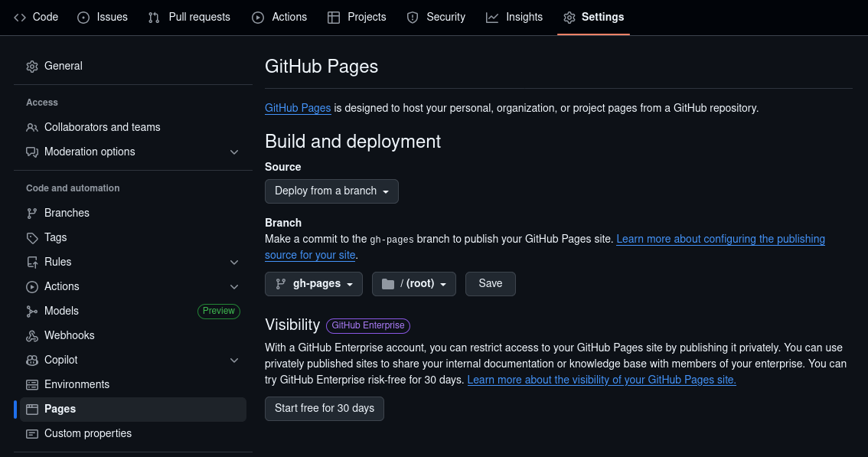Select Collaborators and teams people icon
Image resolution: width=868 pixels, height=457 pixels.
coord(32,127)
